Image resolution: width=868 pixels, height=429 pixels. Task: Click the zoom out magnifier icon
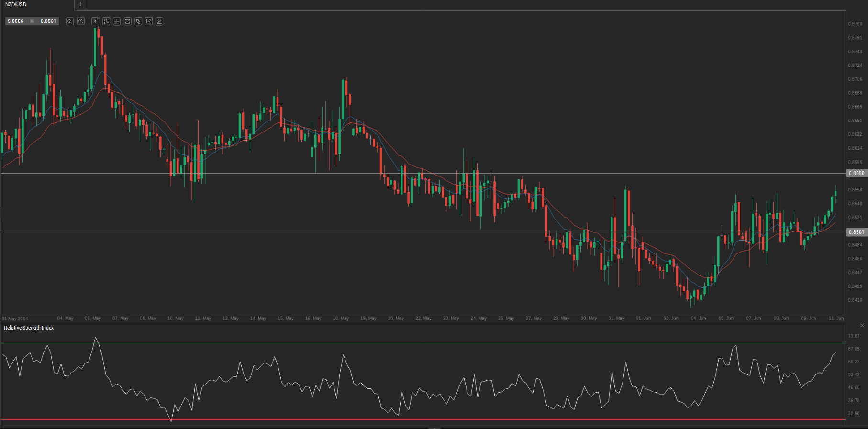click(70, 21)
